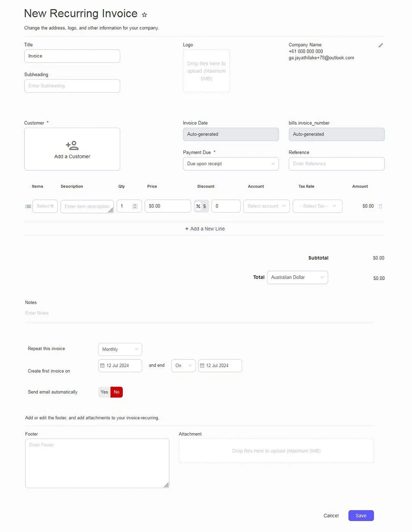This screenshot has height=532, width=412.
Task: Open the Select Tax dropdown
Action: [x=317, y=206]
